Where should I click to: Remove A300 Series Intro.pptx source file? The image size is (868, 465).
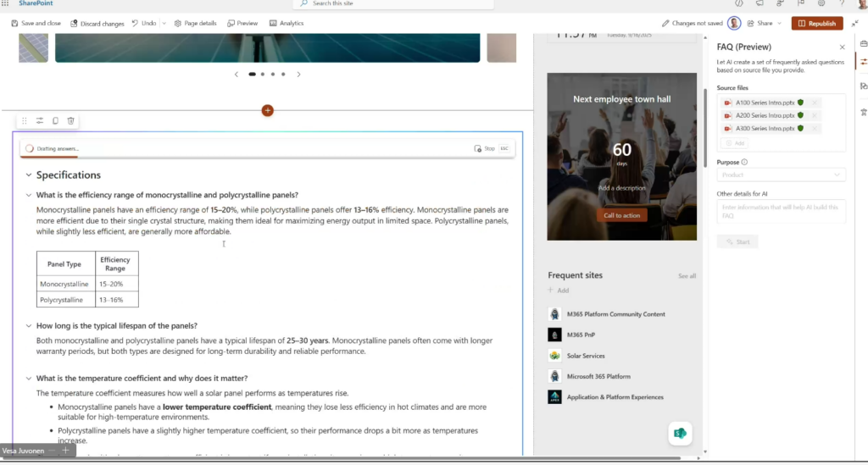(x=815, y=128)
